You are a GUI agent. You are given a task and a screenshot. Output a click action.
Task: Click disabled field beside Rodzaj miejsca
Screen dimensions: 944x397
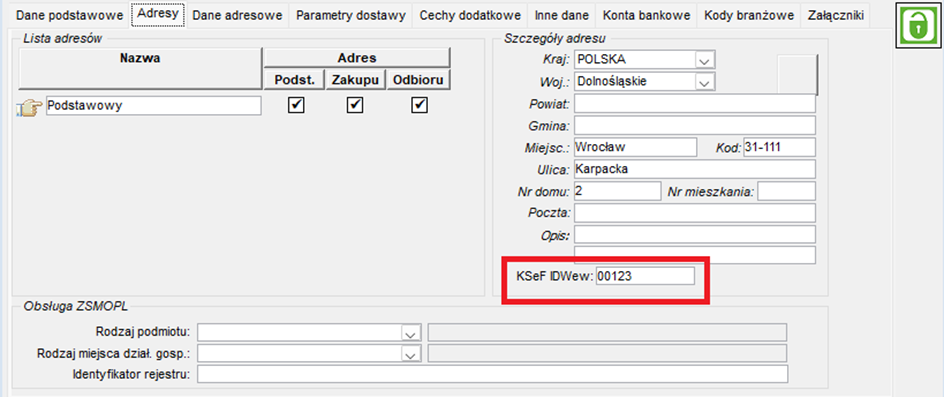click(607, 354)
